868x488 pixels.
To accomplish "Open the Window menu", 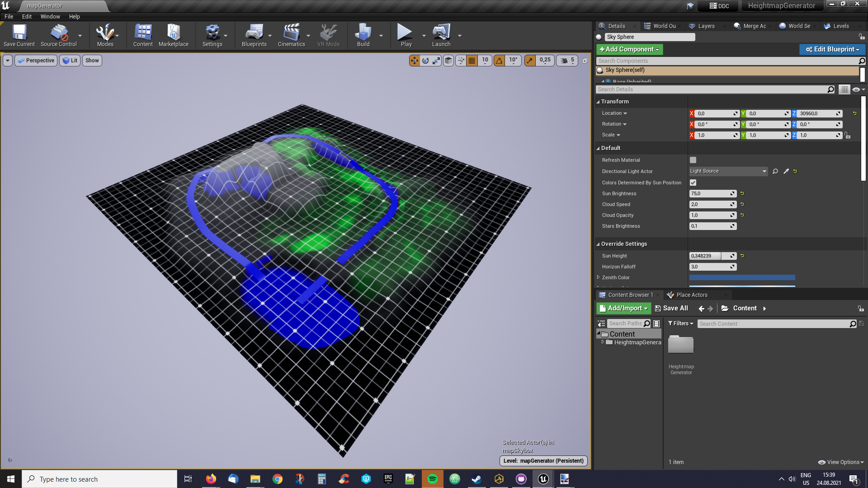I will [50, 16].
